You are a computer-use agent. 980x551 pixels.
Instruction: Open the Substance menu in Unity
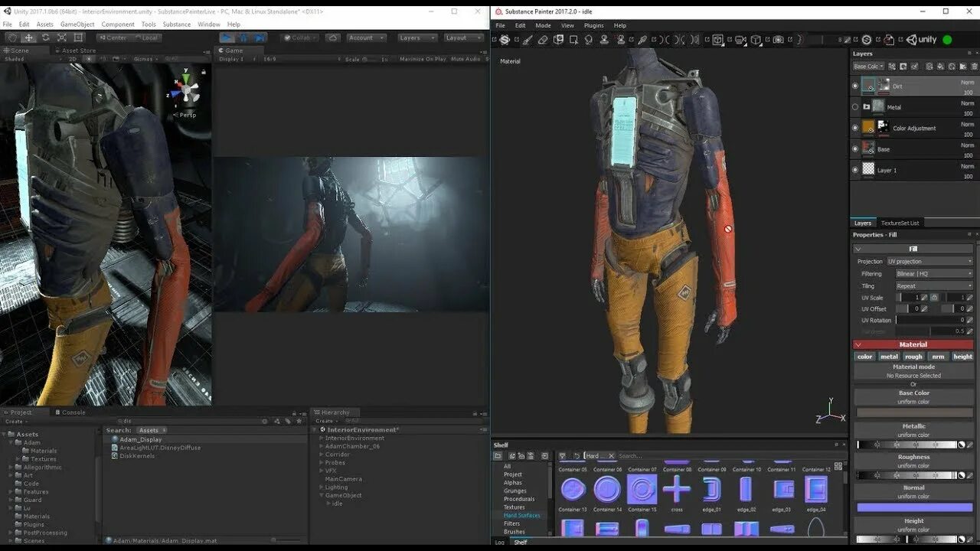(177, 24)
